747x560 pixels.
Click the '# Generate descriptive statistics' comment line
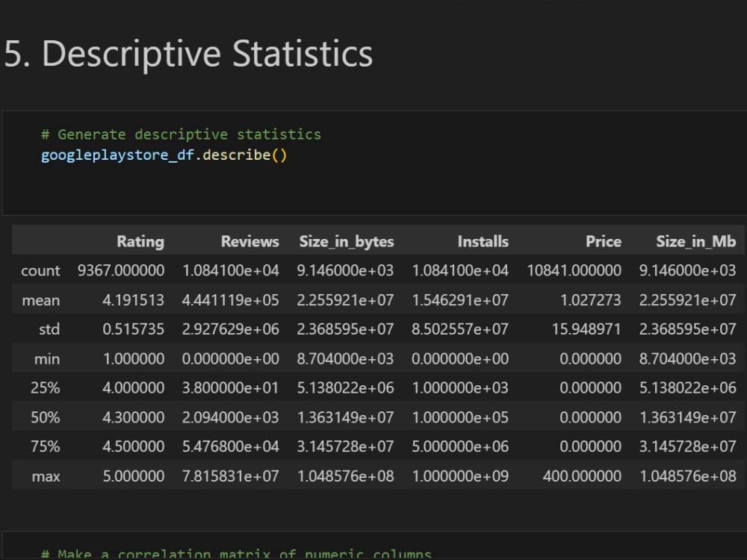click(181, 134)
